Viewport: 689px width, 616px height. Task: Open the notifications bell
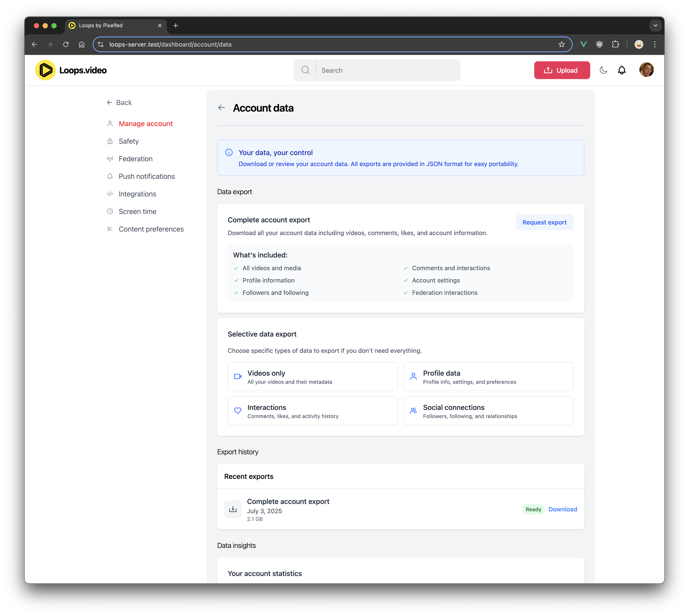(622, 70)
